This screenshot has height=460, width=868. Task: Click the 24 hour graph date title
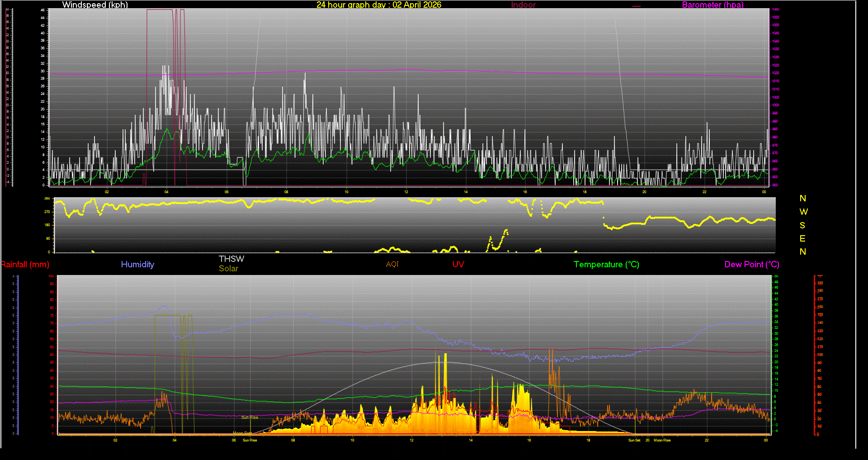[x=379, y=5]
